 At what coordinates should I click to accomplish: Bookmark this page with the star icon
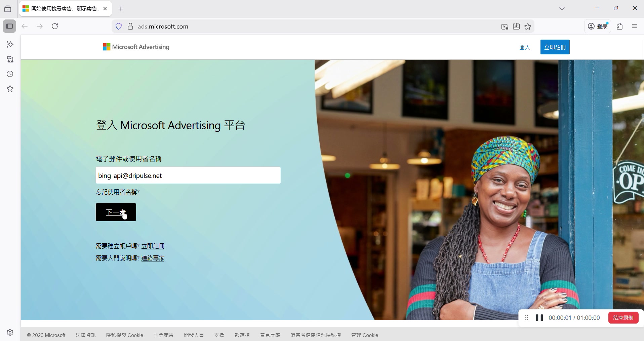528,27
